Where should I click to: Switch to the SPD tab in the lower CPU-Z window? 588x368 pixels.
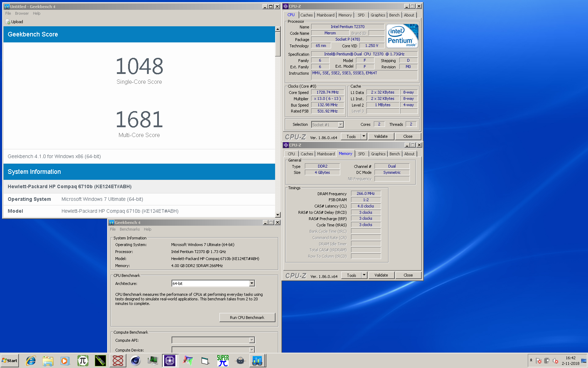[x=362, y=154]
